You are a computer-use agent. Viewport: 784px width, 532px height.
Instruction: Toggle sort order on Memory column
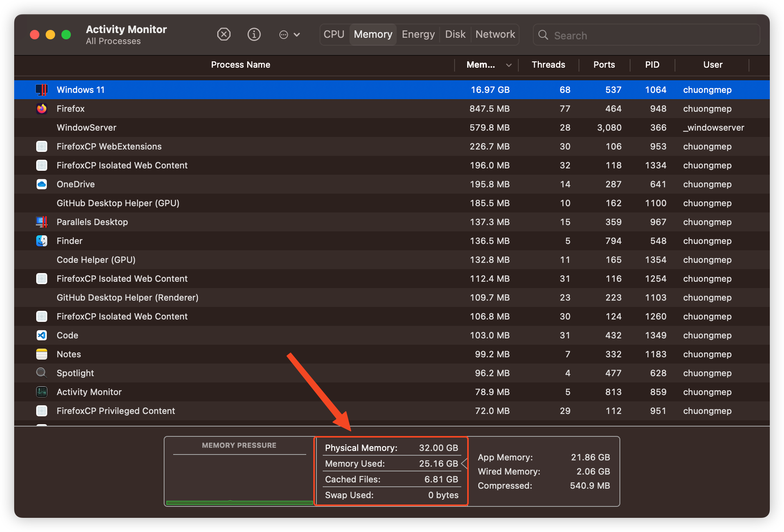487,65
